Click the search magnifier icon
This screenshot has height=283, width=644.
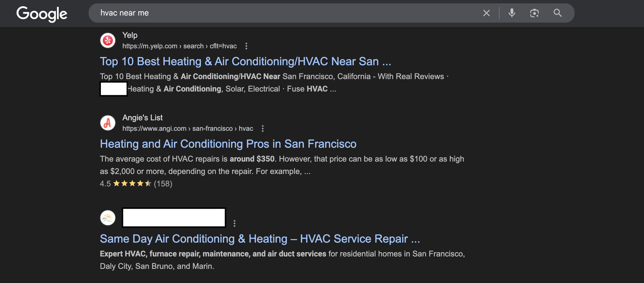557,13
